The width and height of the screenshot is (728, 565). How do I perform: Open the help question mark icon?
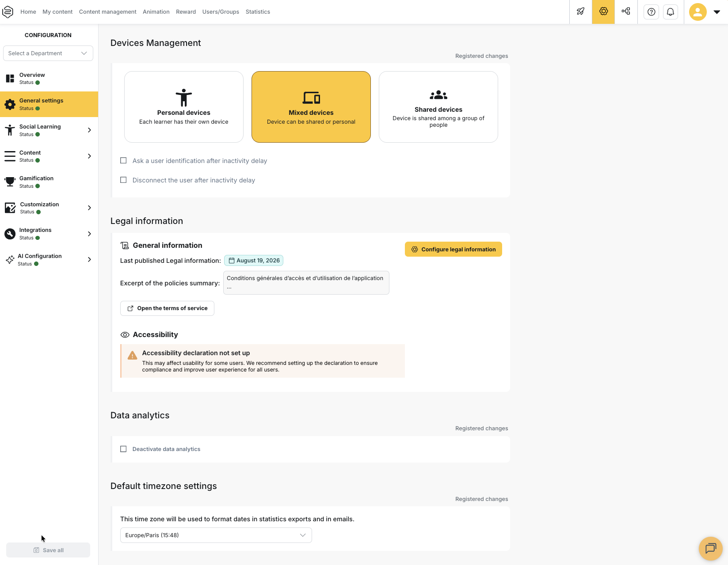(651, 12)
